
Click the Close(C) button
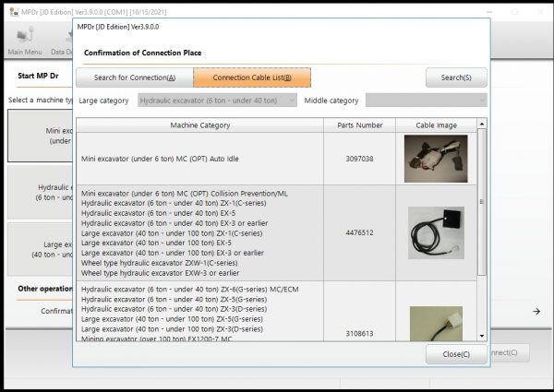click(456, 354)
